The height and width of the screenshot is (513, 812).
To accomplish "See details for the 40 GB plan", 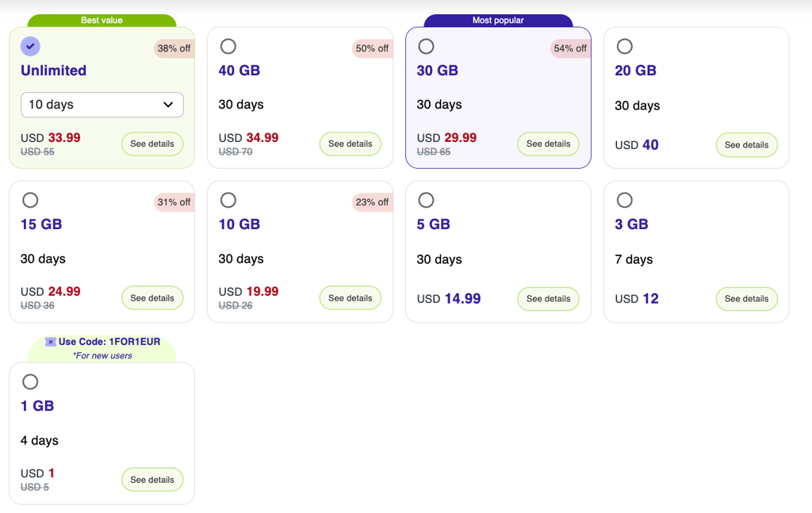I will click(350, 144).
